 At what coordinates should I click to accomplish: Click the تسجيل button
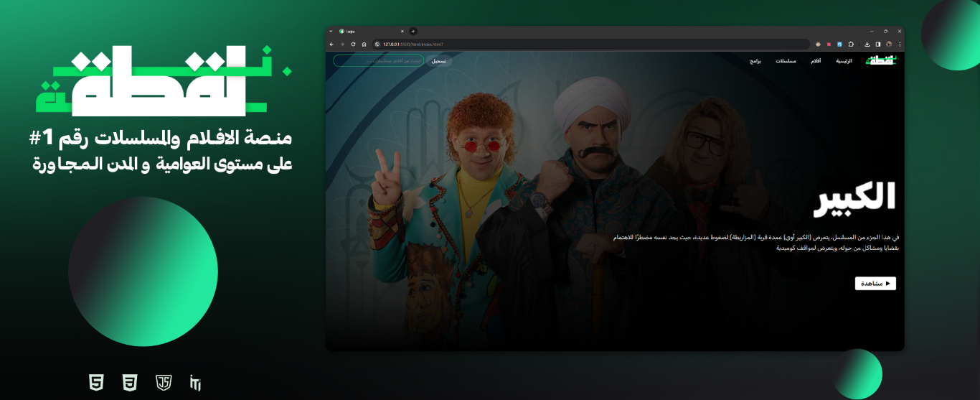coord(438,61)
